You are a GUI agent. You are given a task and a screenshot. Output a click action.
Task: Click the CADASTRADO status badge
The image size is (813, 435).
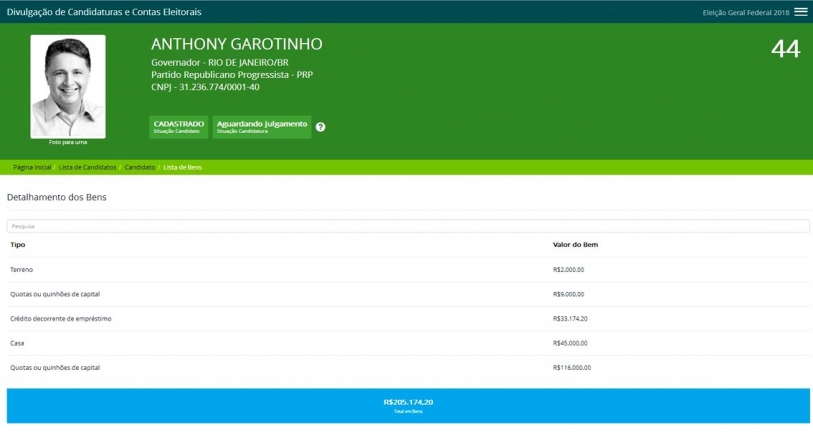pyautogui.click(x=178, y=126)
